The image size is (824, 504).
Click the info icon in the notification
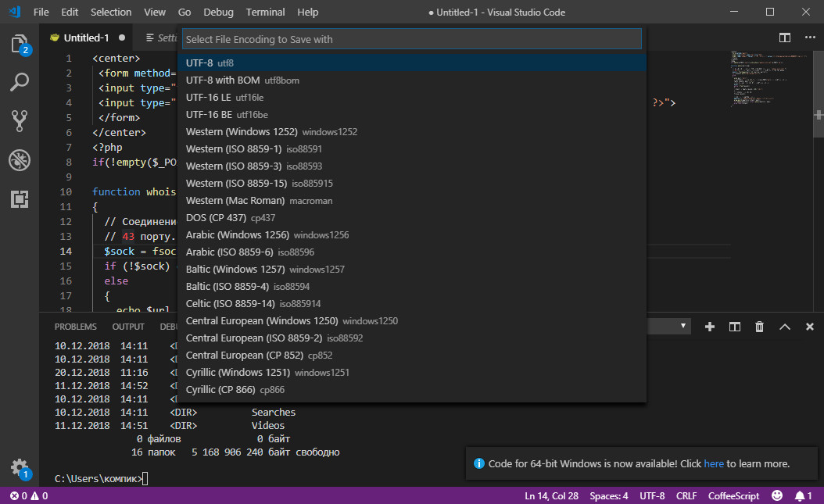tap(478, 463)
